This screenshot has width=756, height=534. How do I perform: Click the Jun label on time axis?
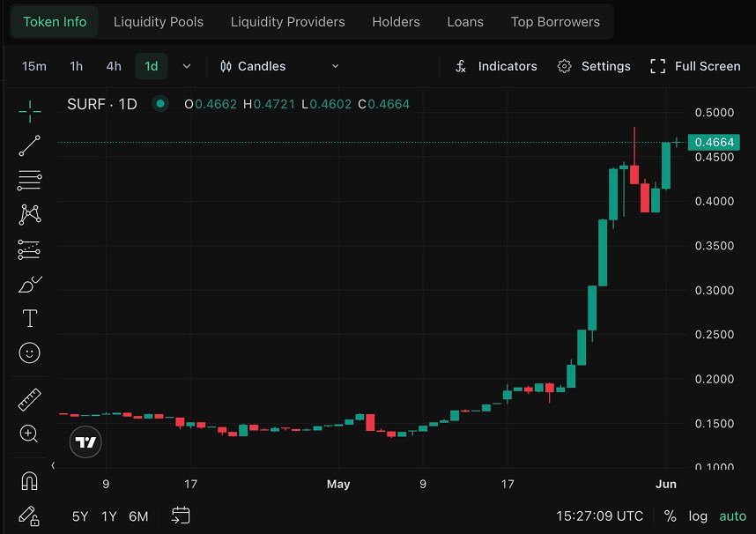(665, 484)
